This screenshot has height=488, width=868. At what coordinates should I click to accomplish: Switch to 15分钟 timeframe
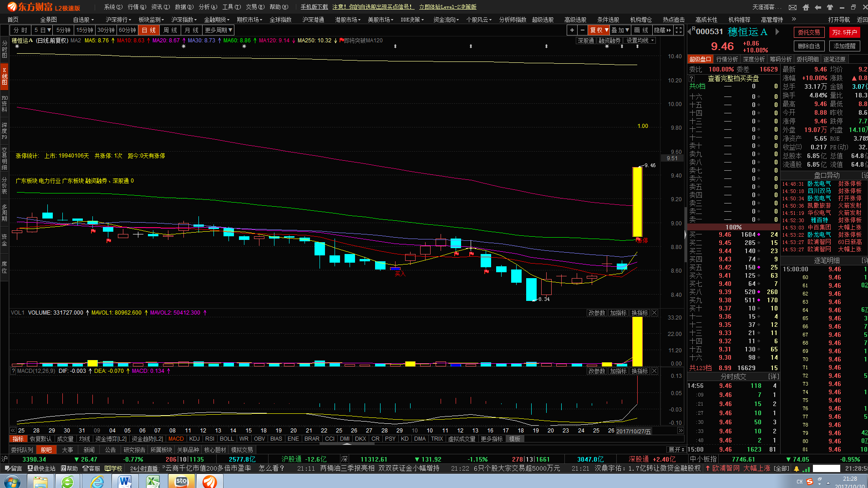pos(85,30)
